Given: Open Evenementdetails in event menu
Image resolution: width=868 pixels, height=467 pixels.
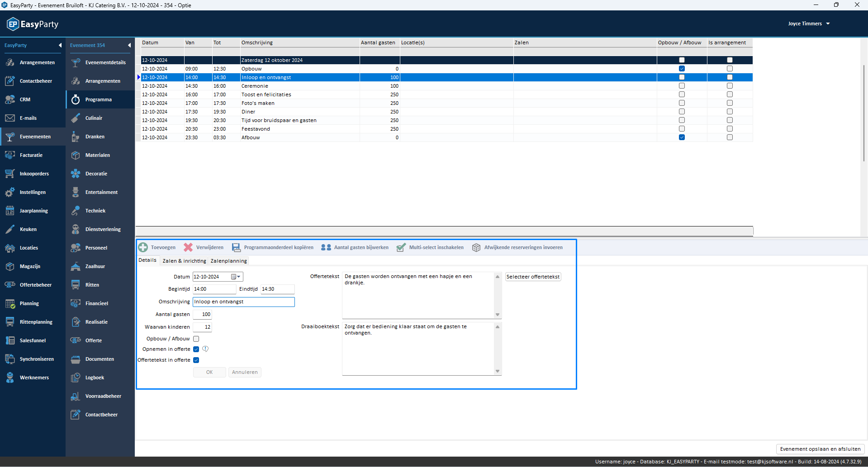Looking at the screenshot, I should 100,62.
